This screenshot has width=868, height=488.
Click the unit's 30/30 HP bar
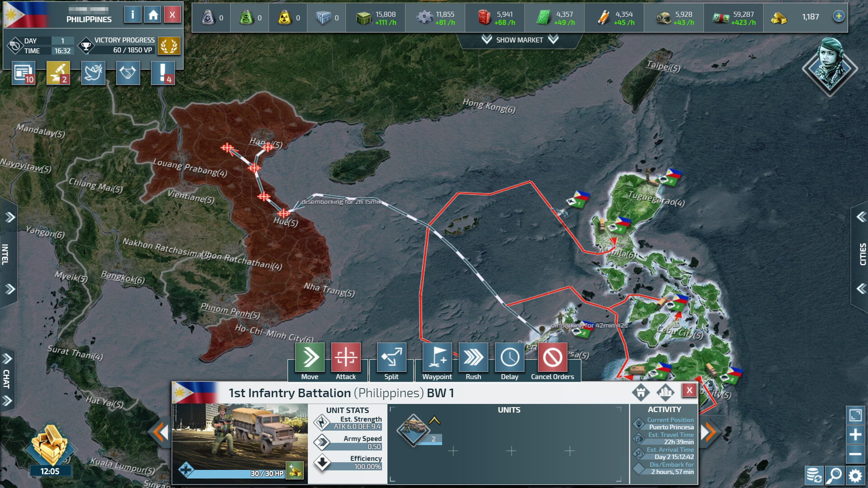point(235,473)
